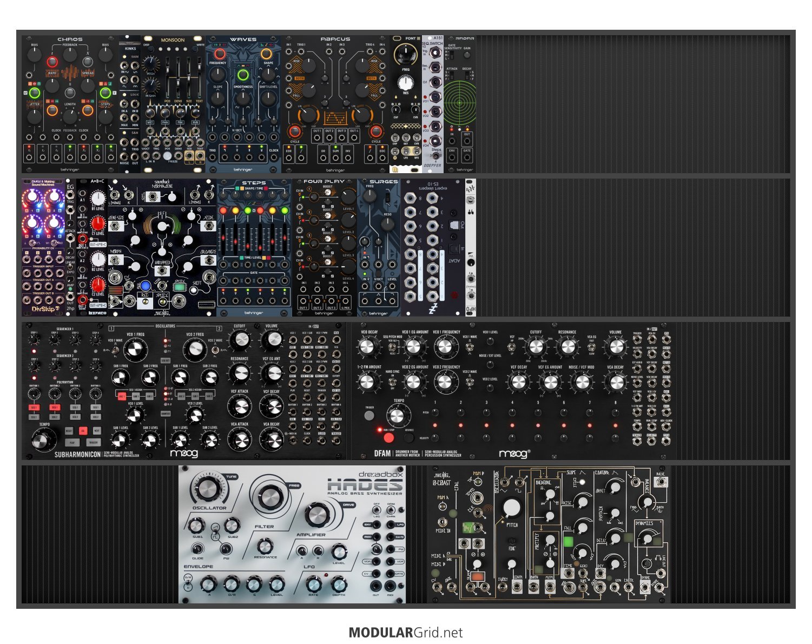Viewport: 812px width, 644px height.
Task: Click the Font module white RES knob
Action: pos(406,83)
